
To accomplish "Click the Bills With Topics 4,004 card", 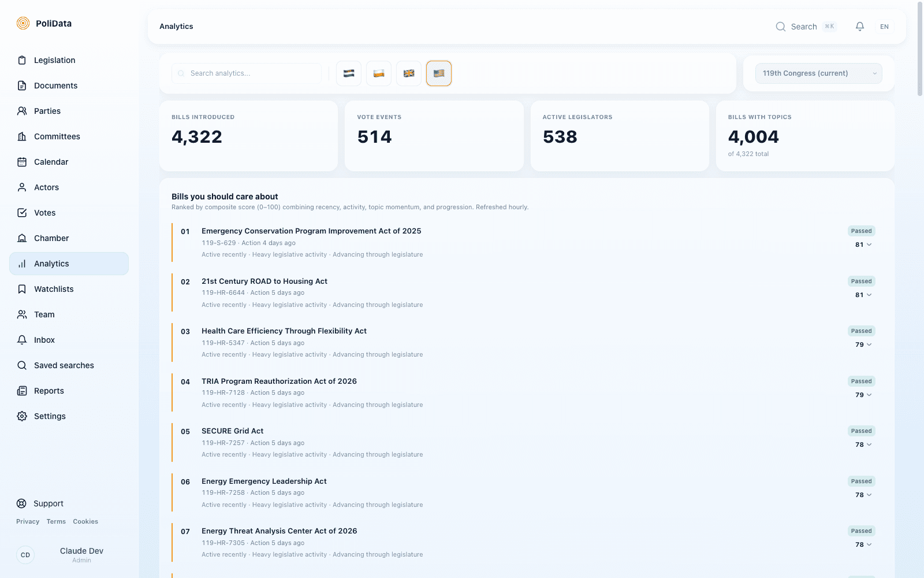I will click(805, 136).
